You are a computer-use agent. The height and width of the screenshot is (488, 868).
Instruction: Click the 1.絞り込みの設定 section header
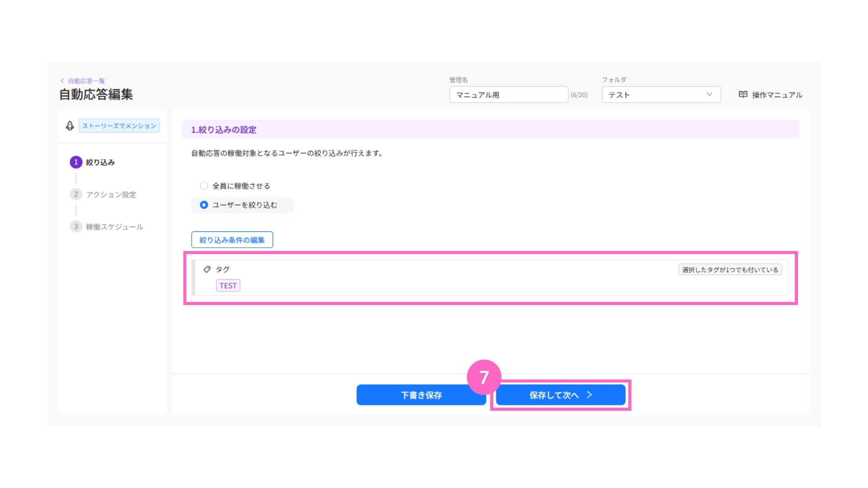(491, 130)
